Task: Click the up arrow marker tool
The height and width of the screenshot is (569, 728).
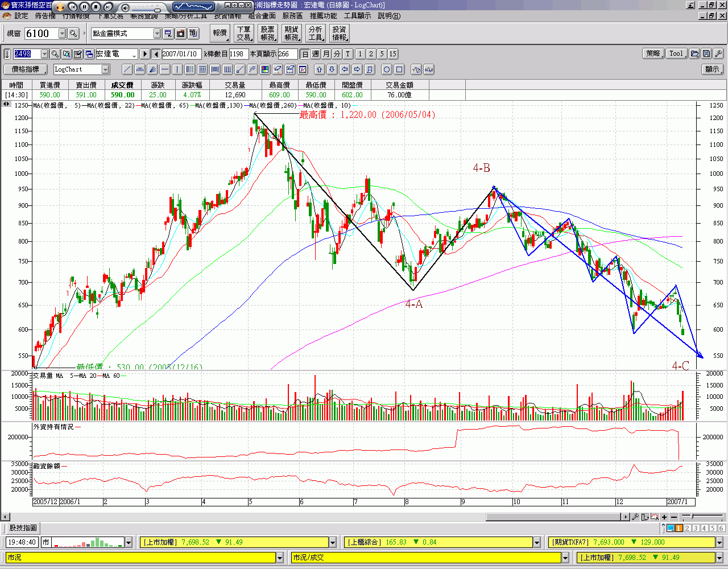Action: [320, 69]
